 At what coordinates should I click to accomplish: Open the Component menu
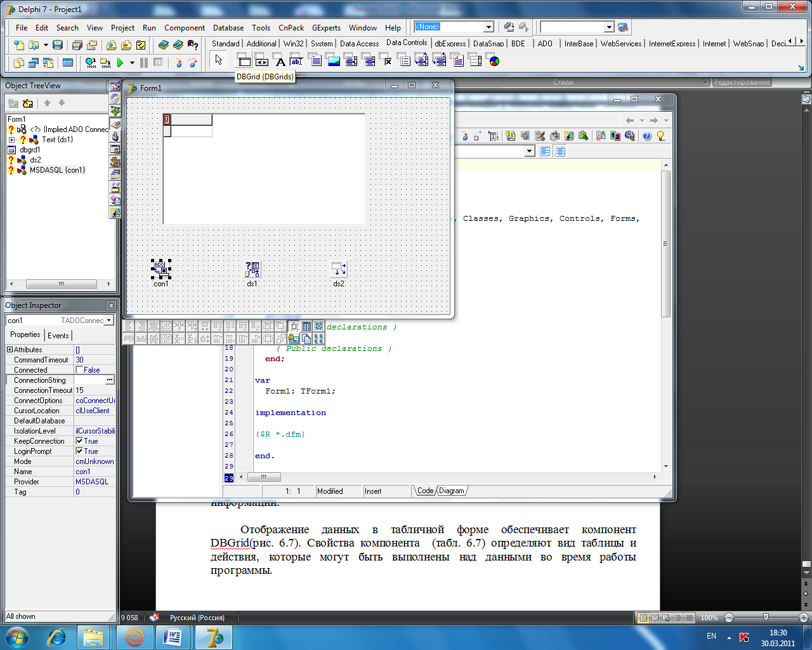pos(185,28)
